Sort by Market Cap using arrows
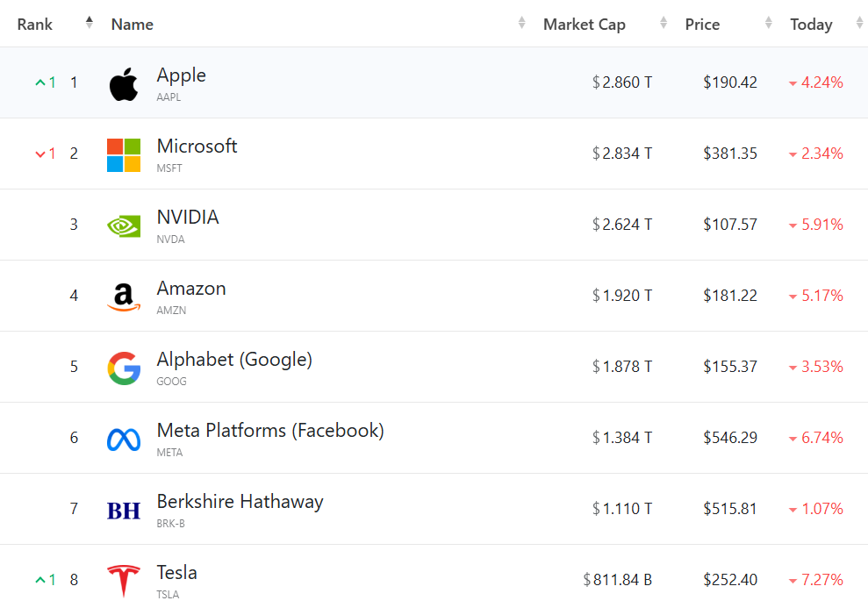The width and height of the screenshot is (868, 615). [664, 24]
